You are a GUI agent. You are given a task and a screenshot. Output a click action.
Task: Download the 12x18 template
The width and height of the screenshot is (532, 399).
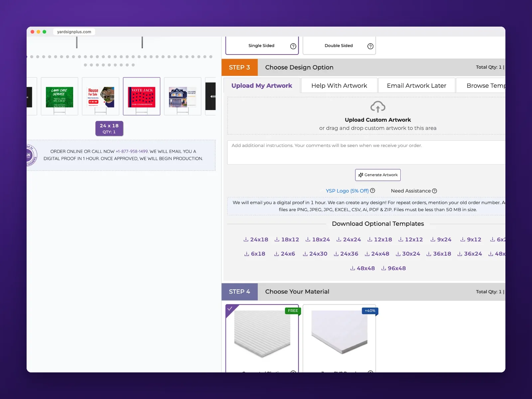[379, 239]
